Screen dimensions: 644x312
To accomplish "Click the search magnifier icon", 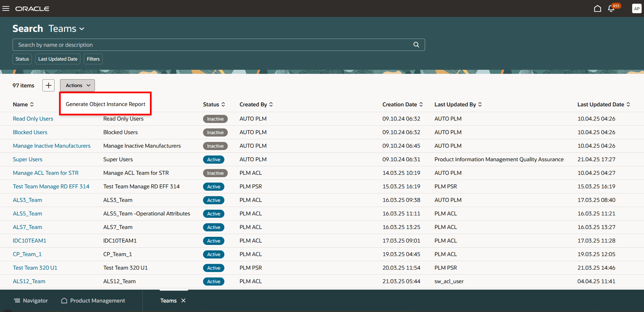I will 416,45.
